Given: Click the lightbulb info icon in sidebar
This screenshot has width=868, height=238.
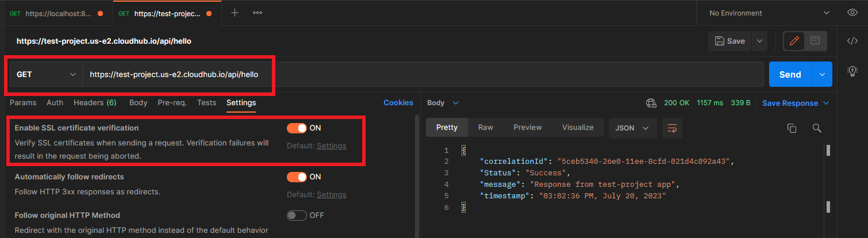Looking at the screenshot, I should [x=852, y=71].
